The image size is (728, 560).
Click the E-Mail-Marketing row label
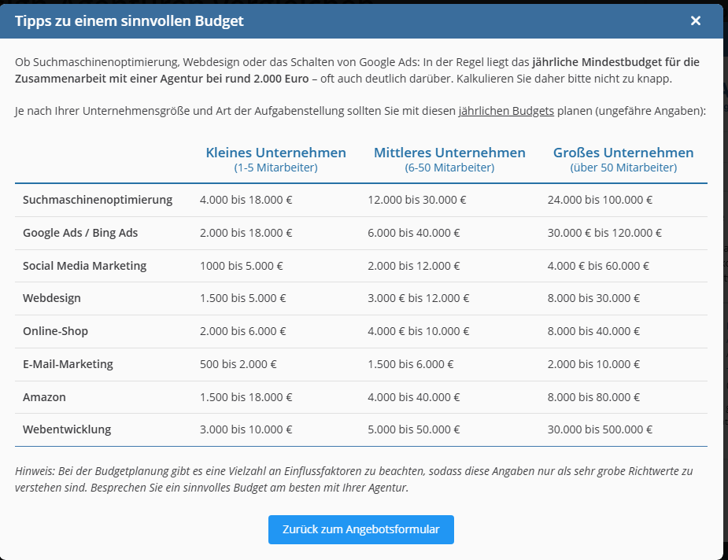tap(68, 364)
